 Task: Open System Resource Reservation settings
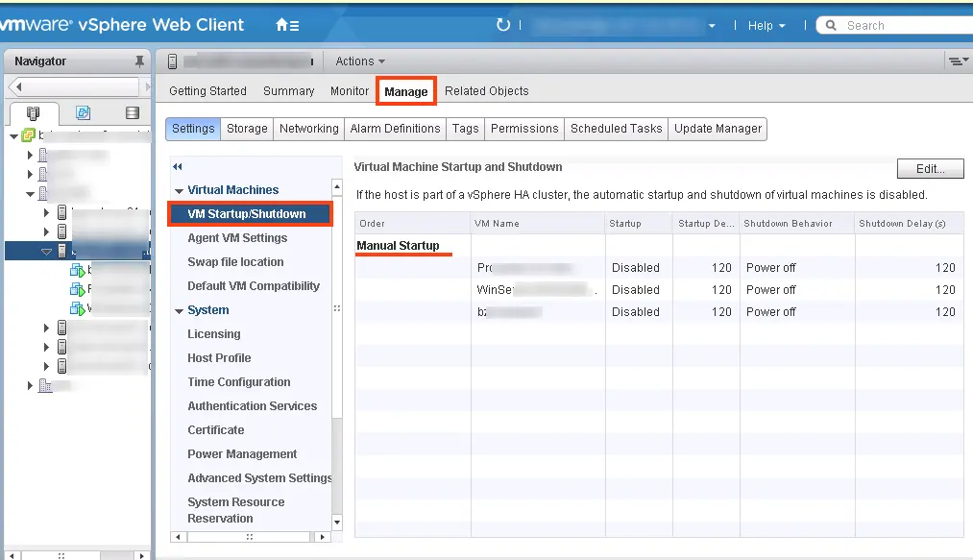tap(235, 510)
